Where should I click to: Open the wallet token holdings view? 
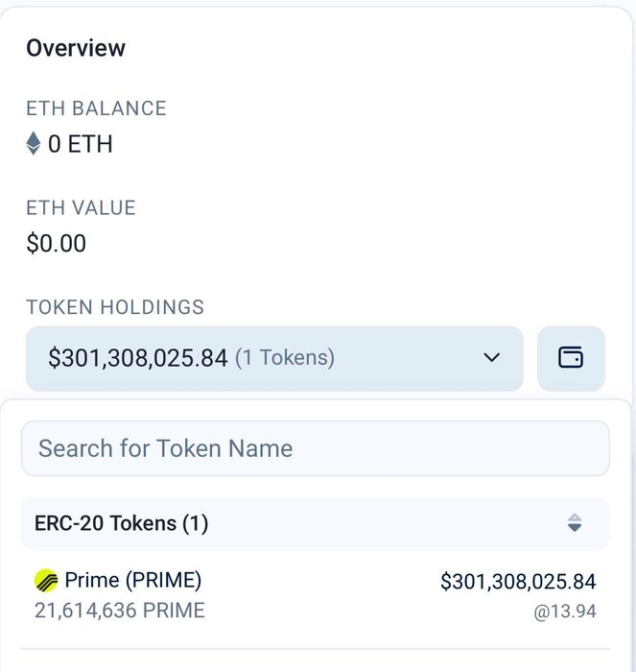[x=571, y=358]
